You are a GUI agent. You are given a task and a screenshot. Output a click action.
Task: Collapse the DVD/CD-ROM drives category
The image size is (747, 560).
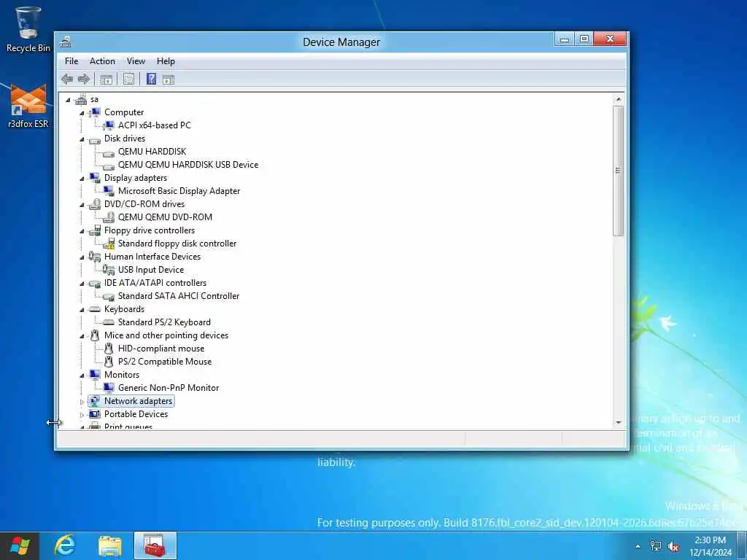[x=82, y=205]
